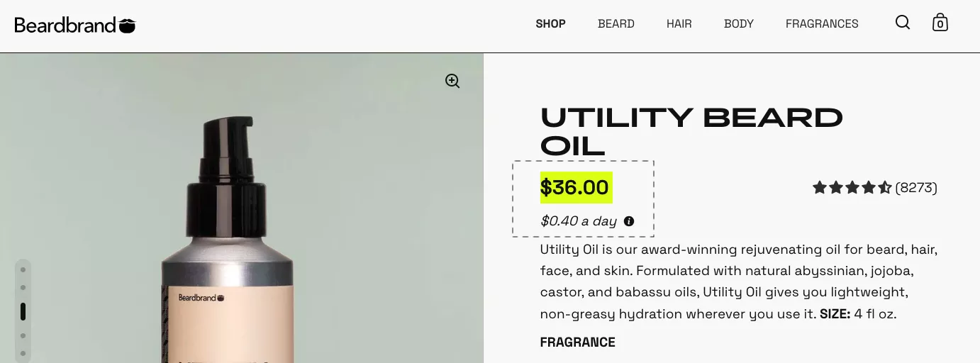The image size is (980, 363).
Task: Click the highlighted $36.00 price
Action: click(x=575, y=188)
